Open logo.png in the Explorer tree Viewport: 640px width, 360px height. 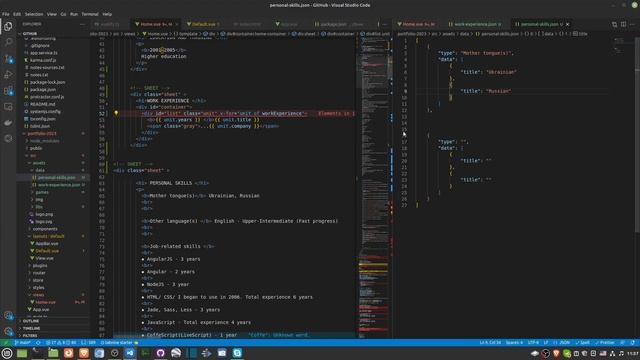pyautogui.click(x=44, y=214)
